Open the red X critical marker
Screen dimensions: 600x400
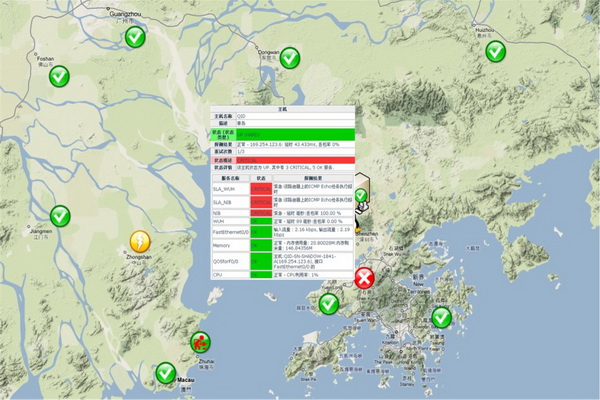(365, 277)
